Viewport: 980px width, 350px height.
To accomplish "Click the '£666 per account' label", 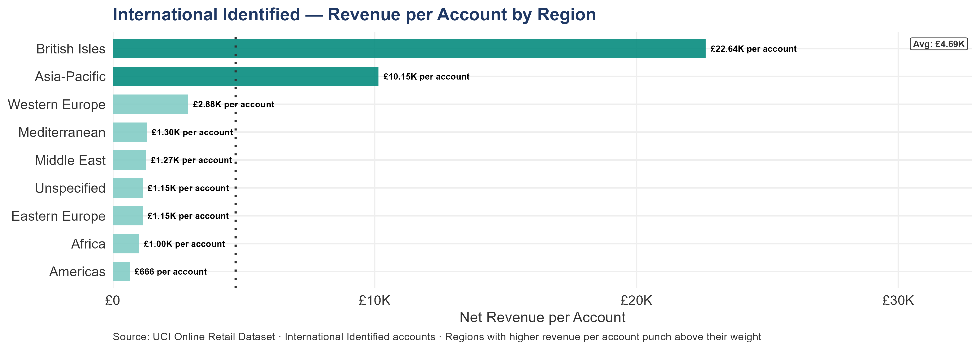I will (170, 272).
